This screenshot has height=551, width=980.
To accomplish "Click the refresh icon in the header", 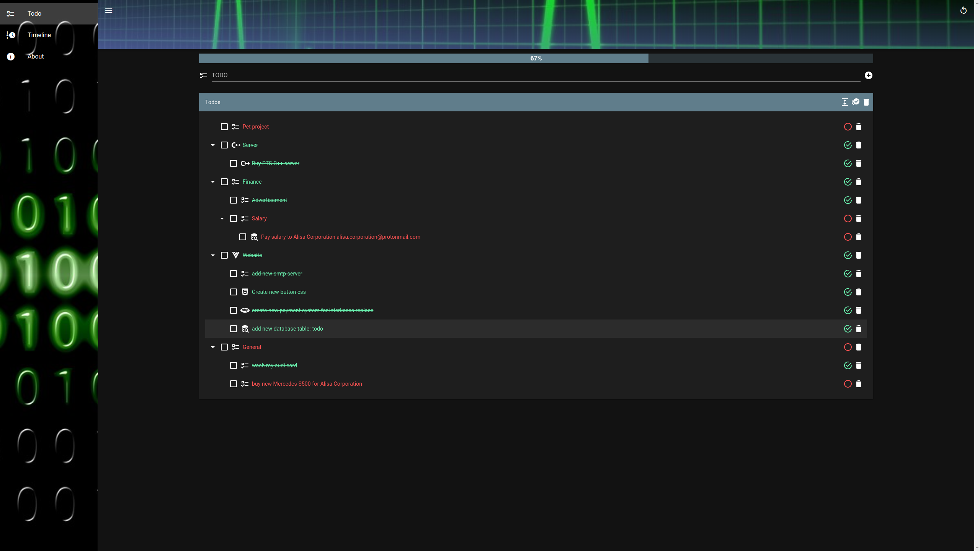I will 964,11.
